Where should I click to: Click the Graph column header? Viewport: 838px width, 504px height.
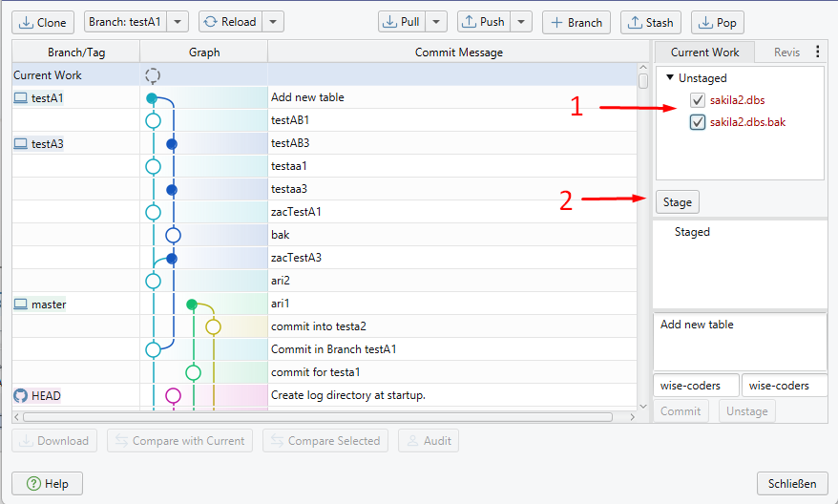point(204,52)
